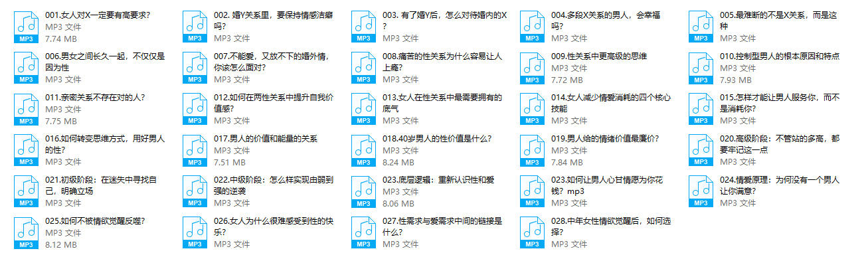The height and width of the screenshot is (265, 868).
Task: Select the MP3 icon for file 007
Action: click(195, 68)
